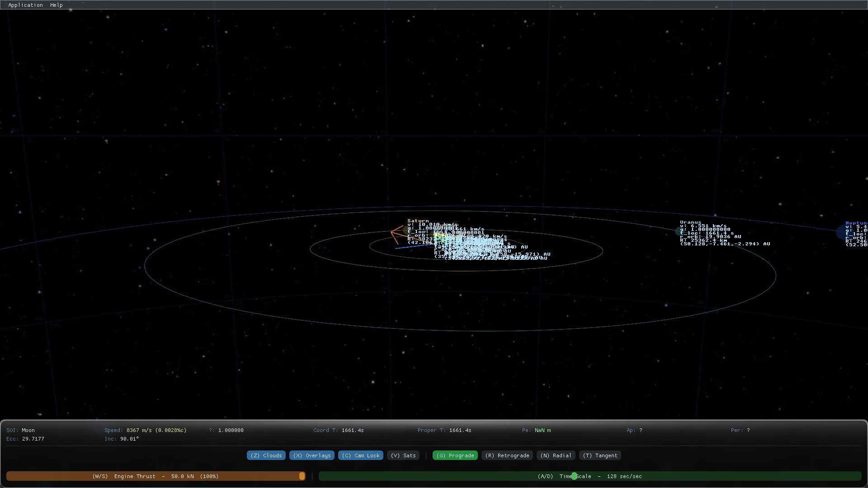Click the Ap ? readout
Viewport: 868px width, 488px height.
point(634,430)
